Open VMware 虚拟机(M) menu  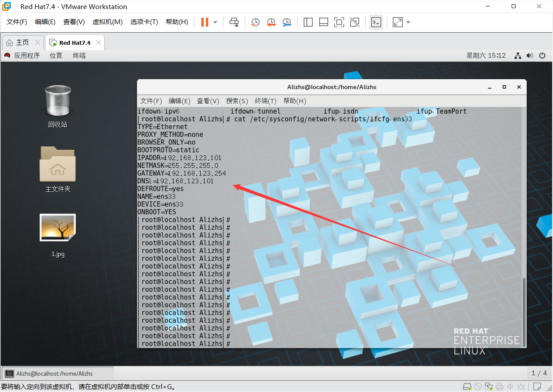click(x=108, y=22)
